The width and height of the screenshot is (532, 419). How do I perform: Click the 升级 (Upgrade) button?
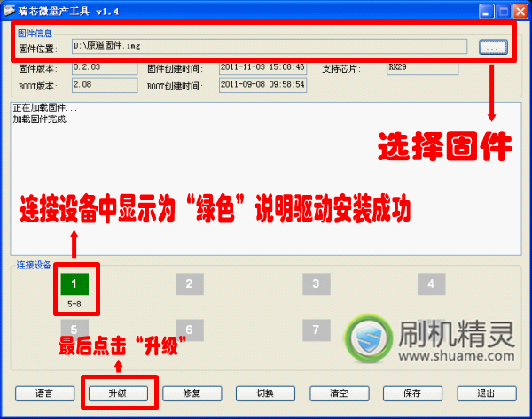click(118, 393)
